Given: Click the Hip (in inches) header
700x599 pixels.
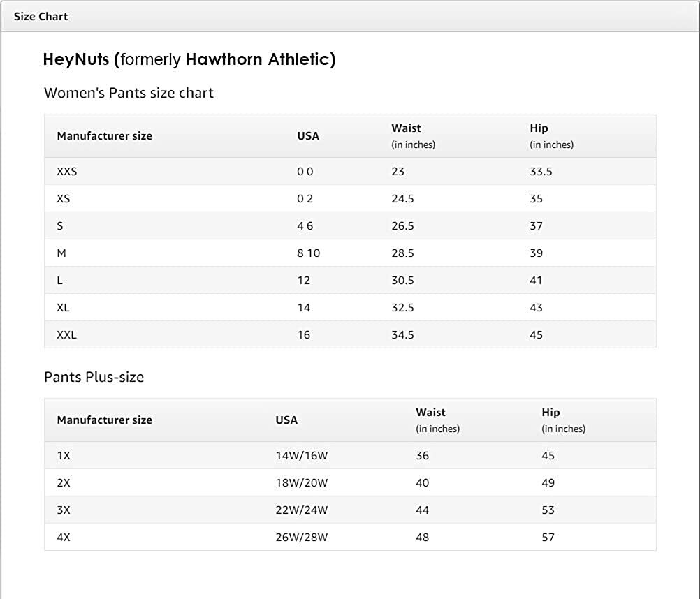Looking at the screenshot, I should 551,135.
